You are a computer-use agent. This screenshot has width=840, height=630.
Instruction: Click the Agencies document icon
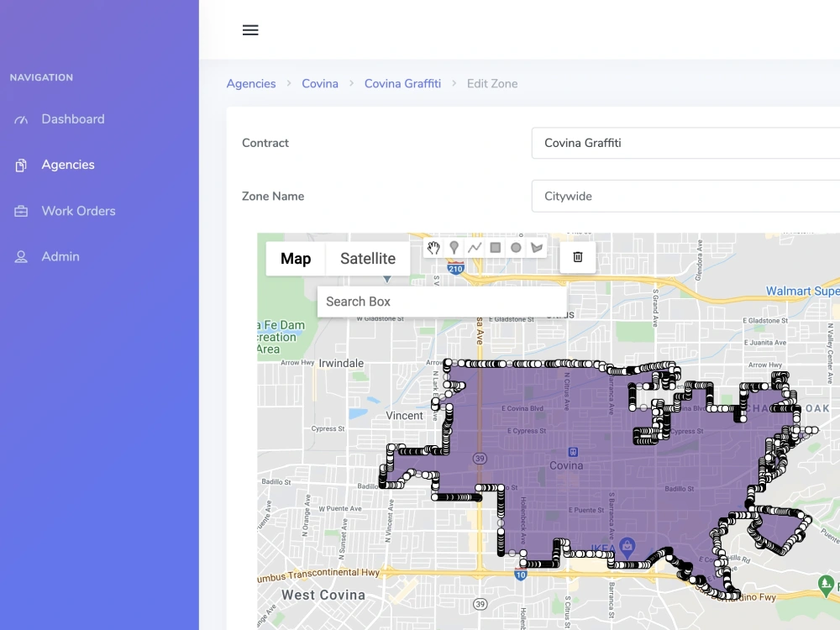21,165
